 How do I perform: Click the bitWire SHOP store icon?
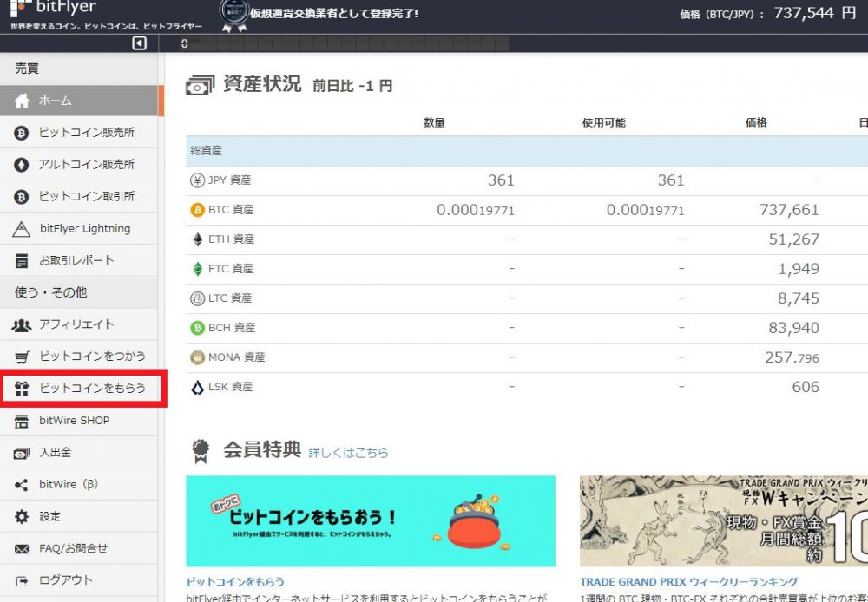(23, 421)
